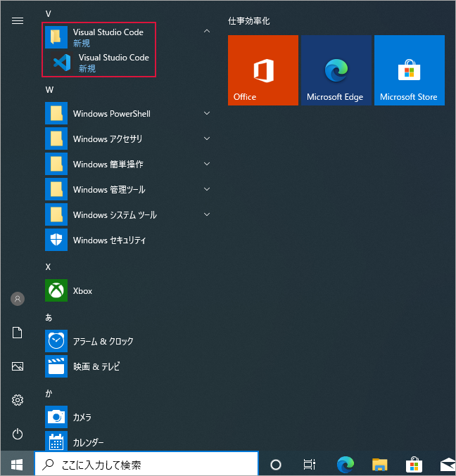Select the アラーム & クロック label

coord(103,341)
